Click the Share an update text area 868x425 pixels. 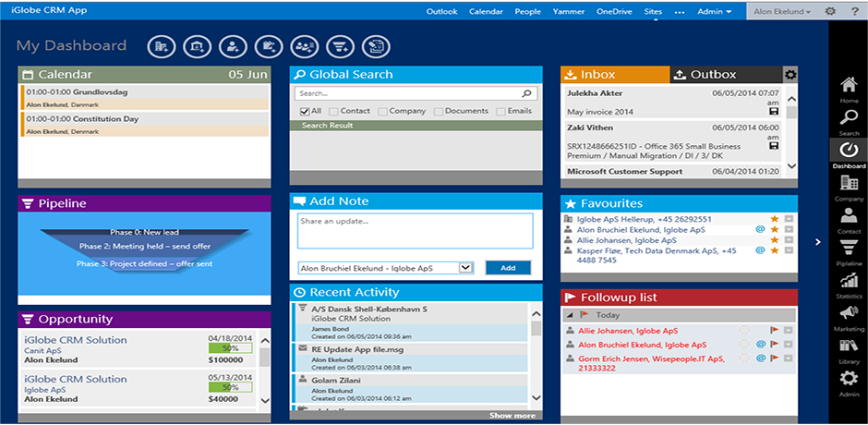pyautogui.click(x=416, y=230)
